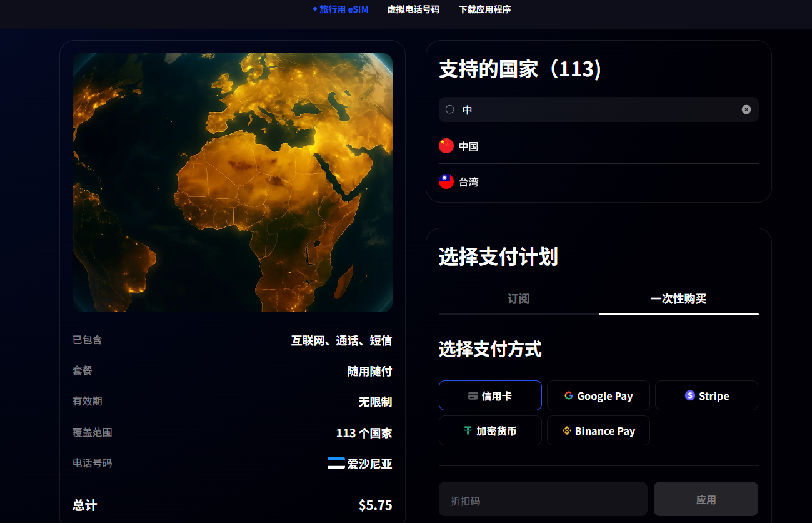Select 中国 from the country results
The image size is (812, 523).
(x=469, y=146)
